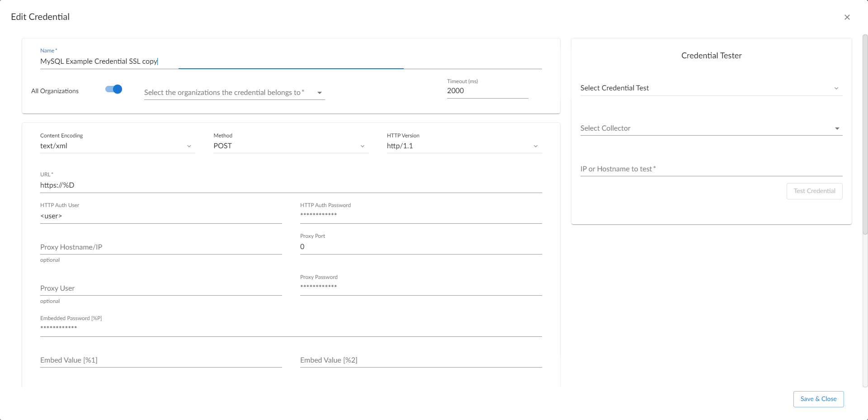Viewport: 868px width, 420px height.
Task: Click the Test Credential button
Action: pyautogui.click(x=814, y=191)
